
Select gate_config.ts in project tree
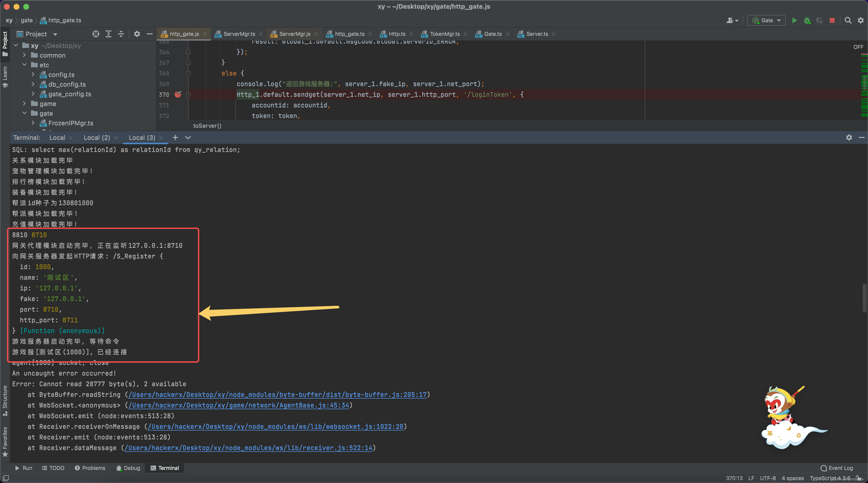(70, 94)
